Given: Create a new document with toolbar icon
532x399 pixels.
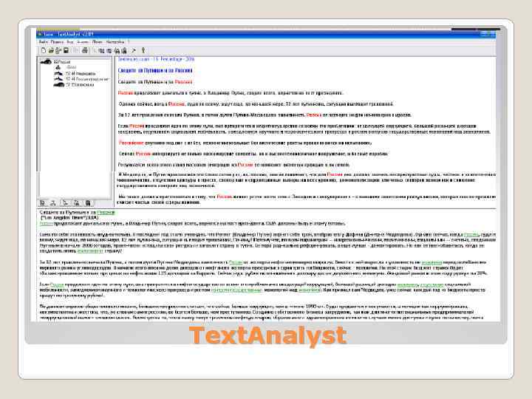Looking at the screenshot, I should (x=44, y=50).
